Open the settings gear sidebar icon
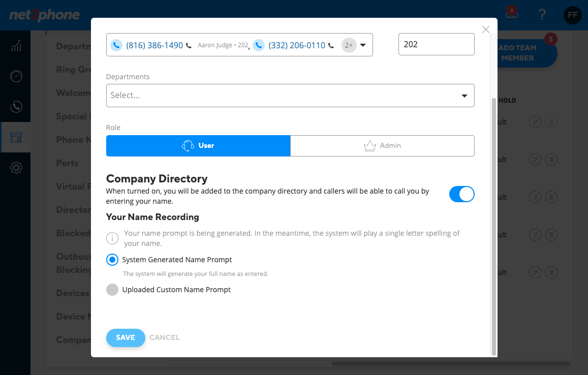Viewport: 588px width, 375px height. tap(16, 168)
